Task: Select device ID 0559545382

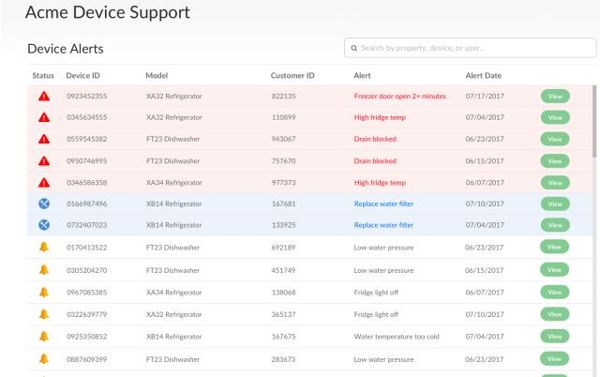Action: pyautogui.click(x=87, y=139)
